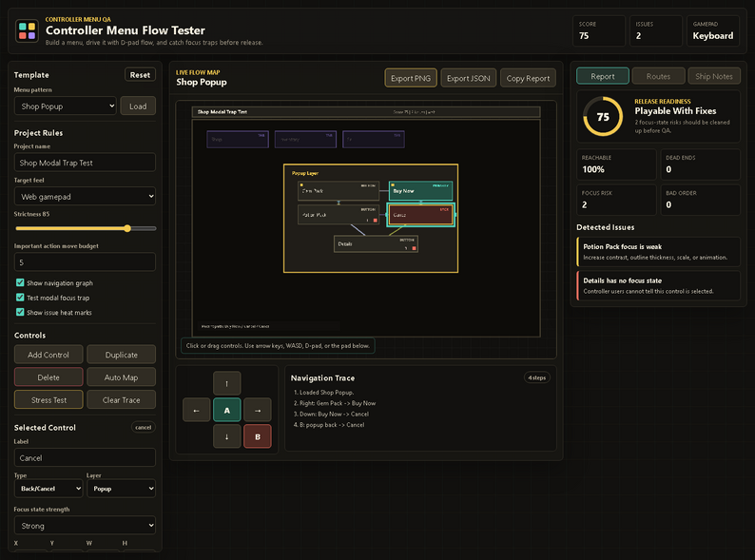This screenshot has height=560, width=755.
Task: Click the Issues 2 header box
Action: pos(656,30)
